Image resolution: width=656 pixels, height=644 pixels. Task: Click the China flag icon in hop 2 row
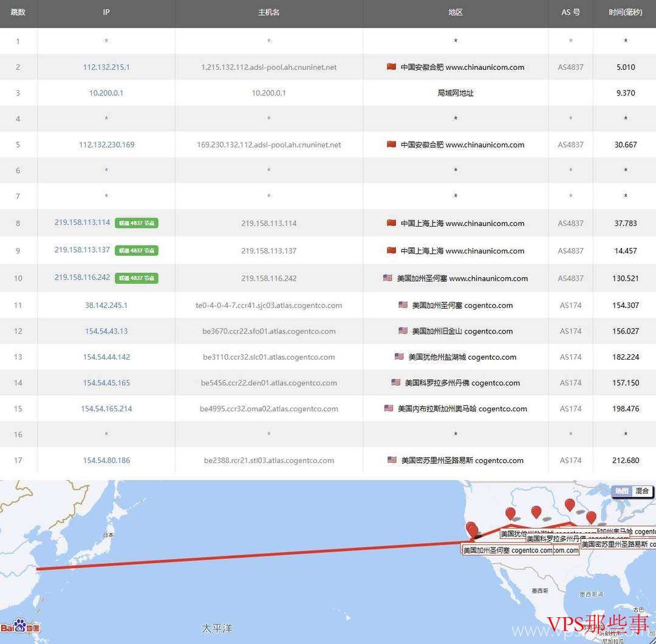[391, 67]
